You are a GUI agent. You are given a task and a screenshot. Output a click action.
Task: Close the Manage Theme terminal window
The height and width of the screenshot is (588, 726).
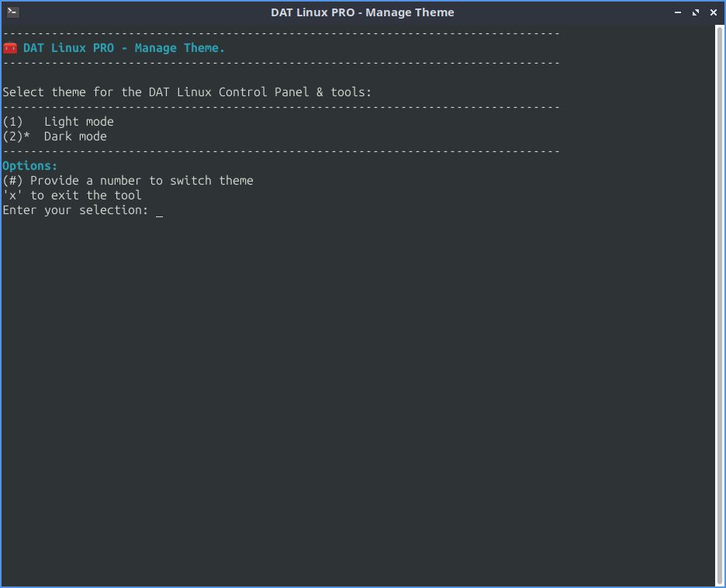(713, 12)
